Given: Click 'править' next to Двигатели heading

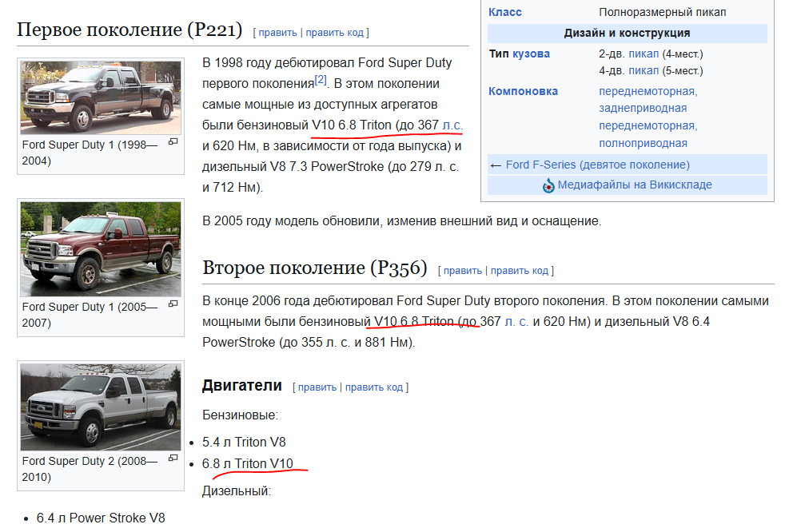Looking at the screenshot, I should 317,387.
